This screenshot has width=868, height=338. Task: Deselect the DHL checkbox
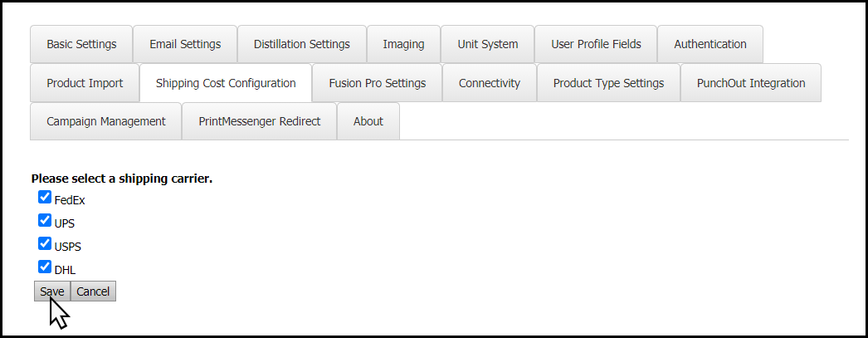point(45,267)
